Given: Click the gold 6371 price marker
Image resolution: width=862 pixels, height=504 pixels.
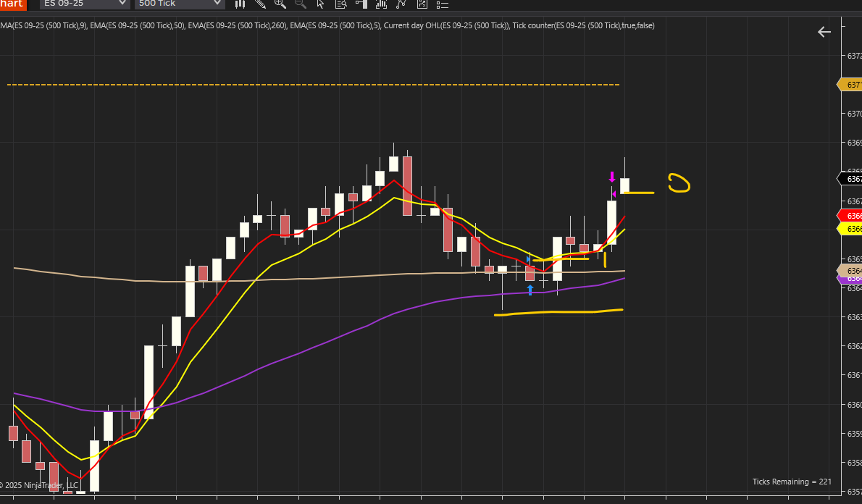Looking at the screenshot, I should coord(849,85).
